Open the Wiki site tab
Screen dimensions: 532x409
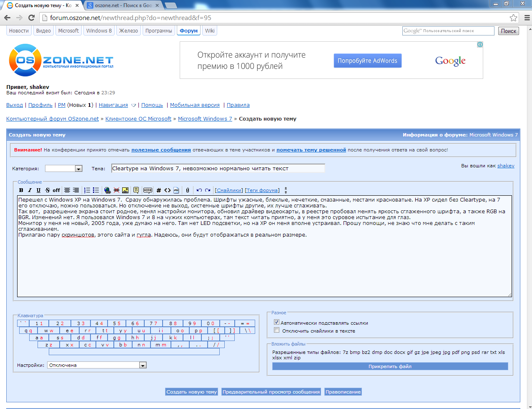pyautogui.click(x=210, y=31)
